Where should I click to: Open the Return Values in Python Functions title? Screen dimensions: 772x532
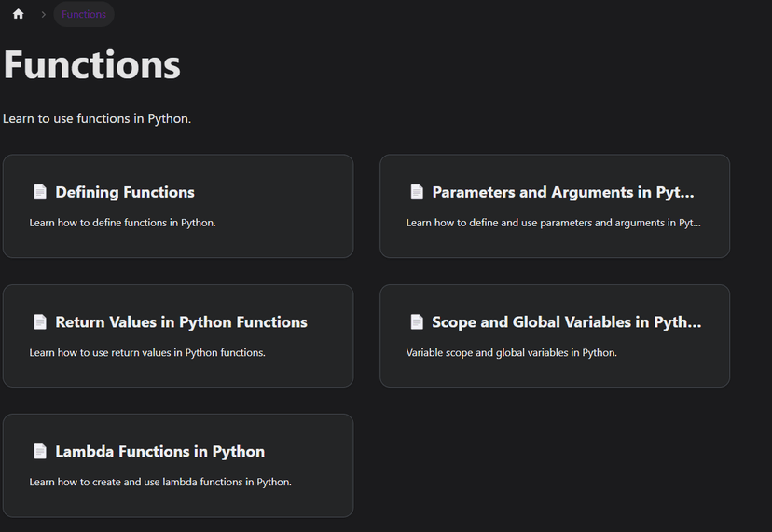(x=181, y=321)
